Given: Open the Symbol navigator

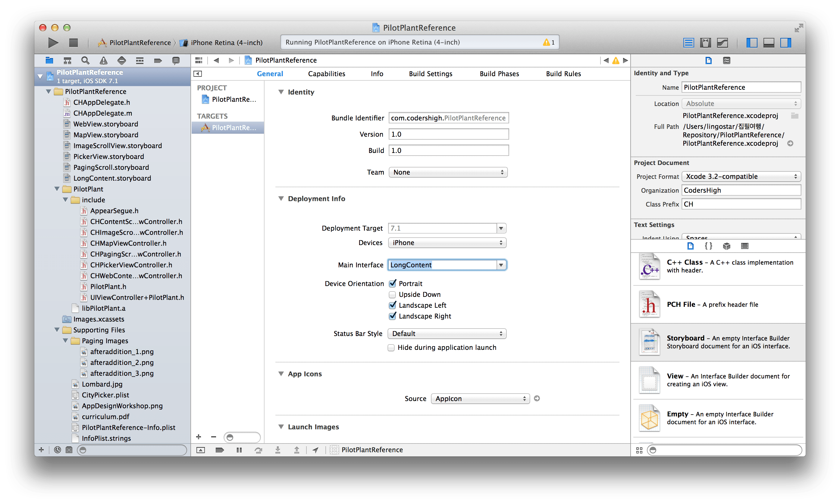Looking at the screenshot, I should (x=67, y=61).
